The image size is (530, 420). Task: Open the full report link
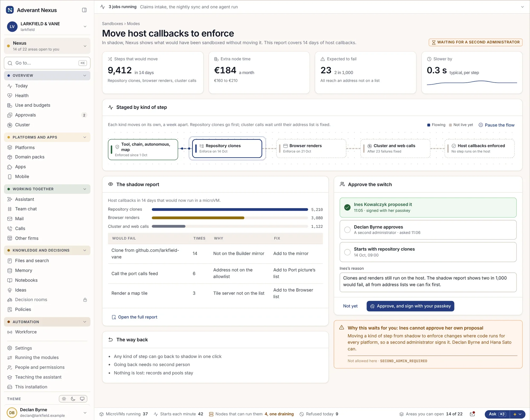click(135, 317)
